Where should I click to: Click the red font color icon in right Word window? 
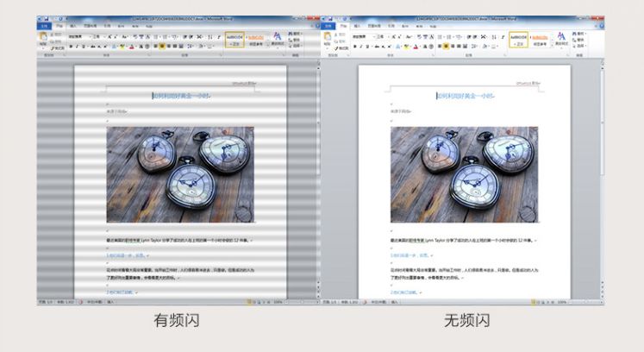coord(416,47)
